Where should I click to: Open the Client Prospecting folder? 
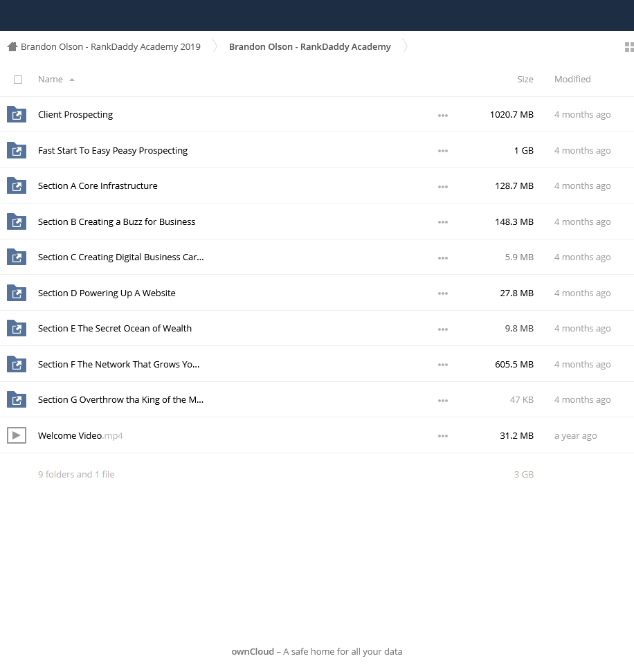coord(75,114)
